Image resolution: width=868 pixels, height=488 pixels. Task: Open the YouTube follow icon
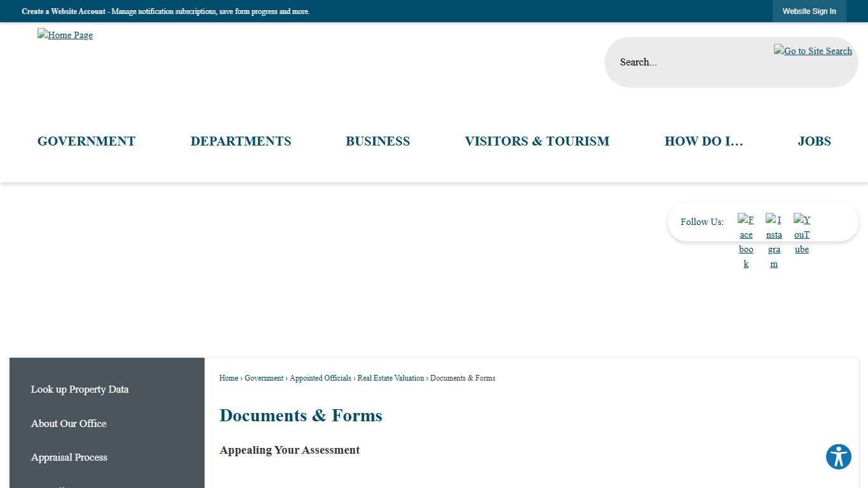coord(801,234)
